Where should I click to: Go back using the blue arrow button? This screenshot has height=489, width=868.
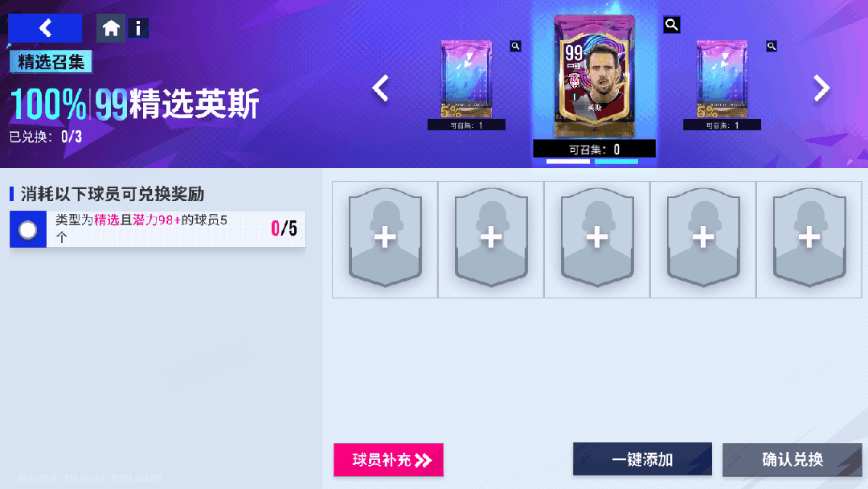click(45, 28)
